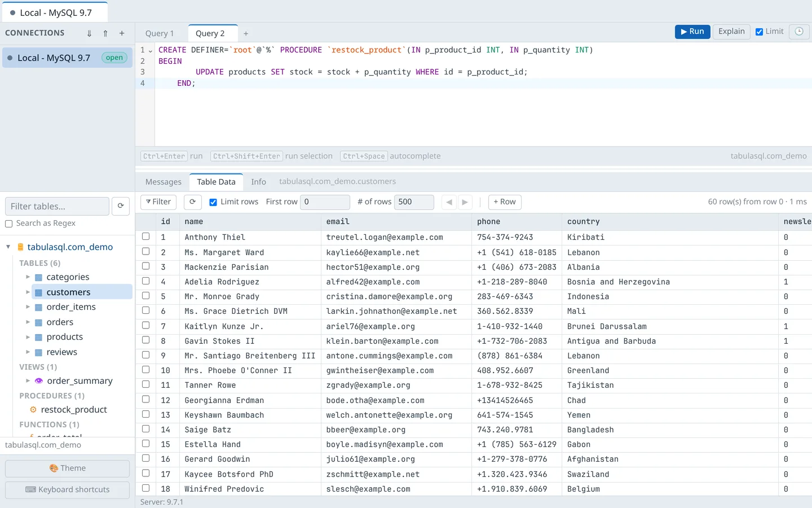Click the Filter tables input field
The width and height of the screenshot is (812, 508).
point(57,206)
